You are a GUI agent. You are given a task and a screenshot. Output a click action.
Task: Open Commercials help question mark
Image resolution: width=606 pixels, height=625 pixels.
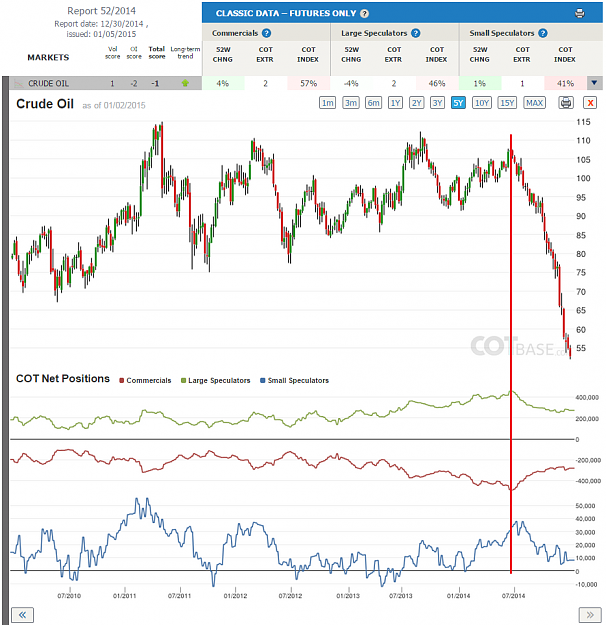click(x=266, y=33)
